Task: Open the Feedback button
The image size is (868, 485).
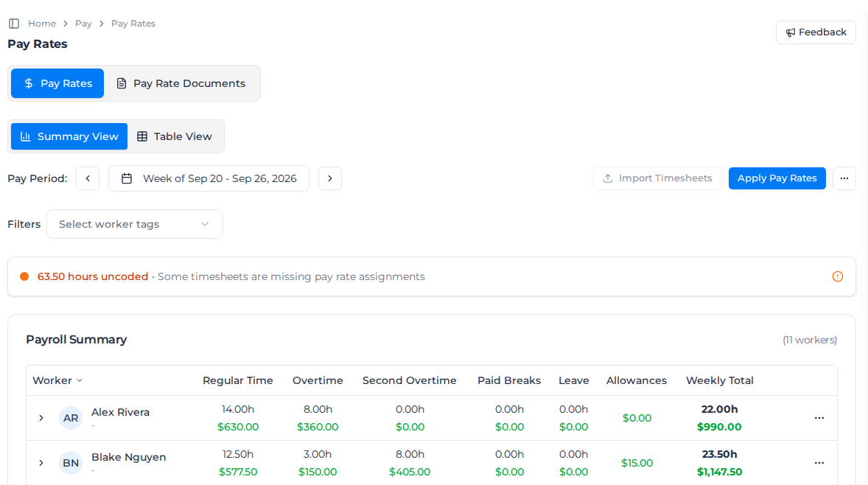Action: (x=816, y=32)
